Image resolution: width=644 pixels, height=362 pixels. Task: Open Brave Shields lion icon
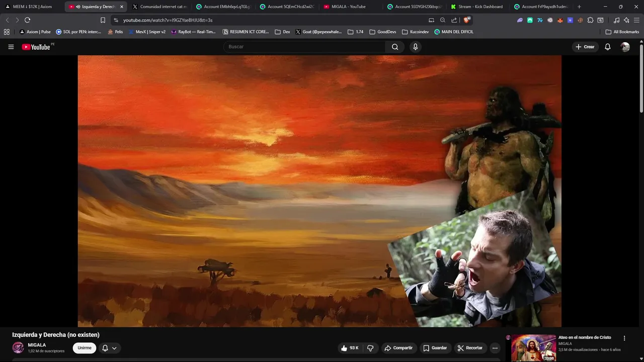(x=467, y=20)
